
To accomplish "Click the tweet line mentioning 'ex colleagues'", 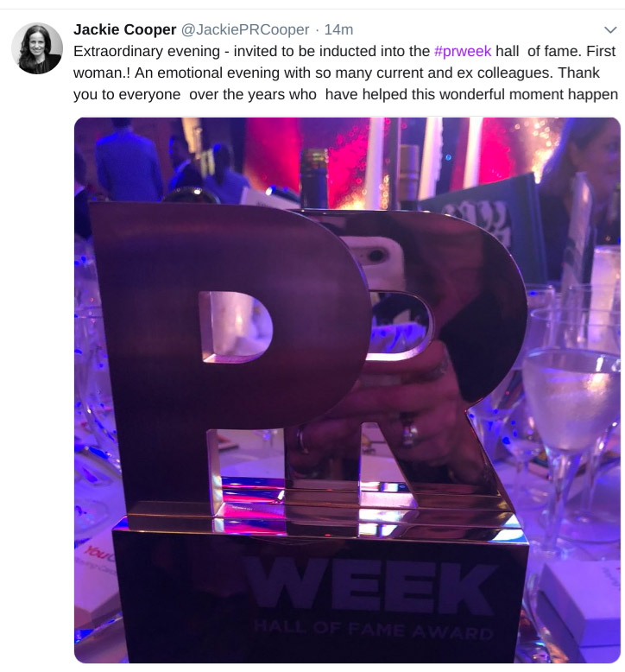I will (x=337, y=73).
